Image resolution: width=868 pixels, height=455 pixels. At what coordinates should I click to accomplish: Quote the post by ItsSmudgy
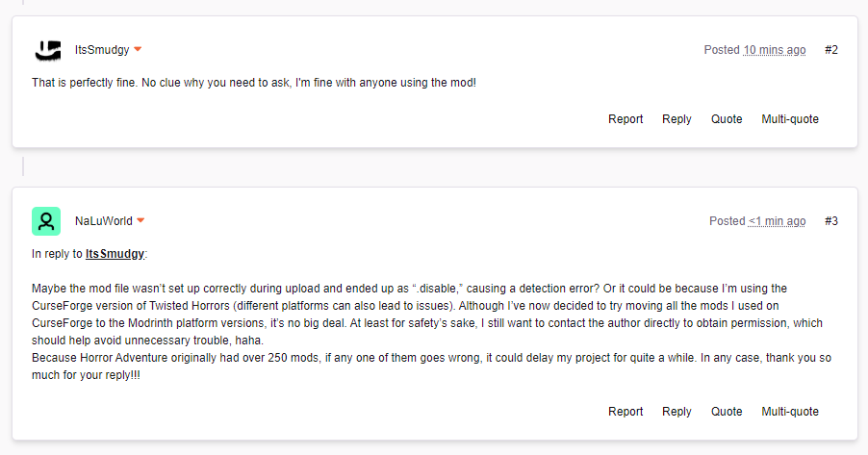coord(727,119)
